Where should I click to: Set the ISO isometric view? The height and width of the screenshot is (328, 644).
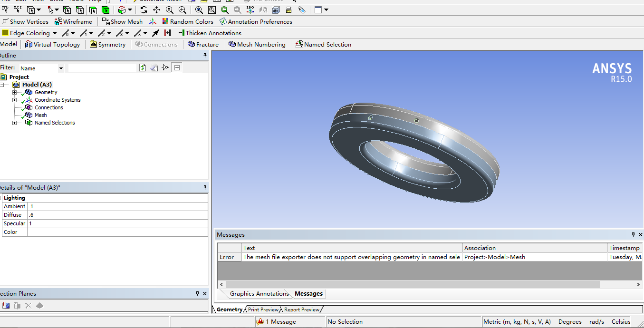coord(250,10)
